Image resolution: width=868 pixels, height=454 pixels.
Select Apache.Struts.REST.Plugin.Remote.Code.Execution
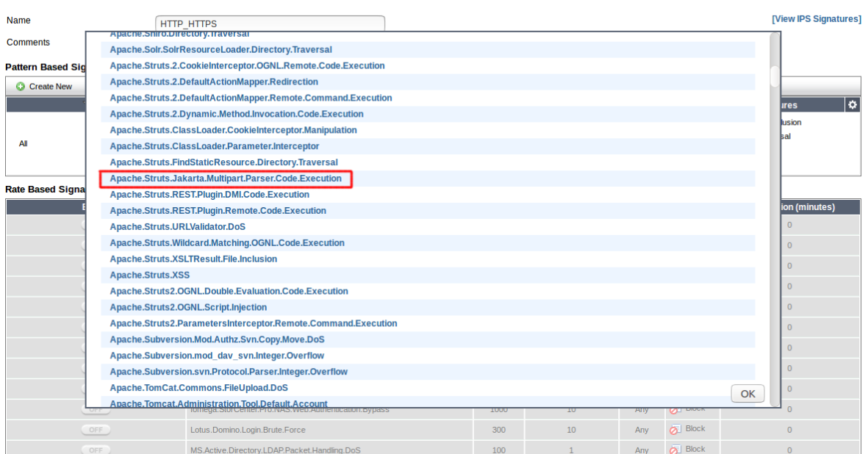click(x=218, y=210)
